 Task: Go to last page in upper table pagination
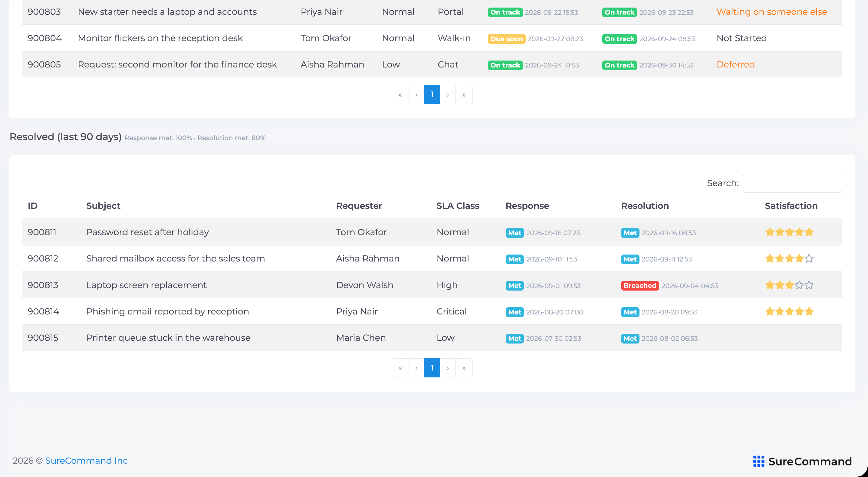click(x=464, y=95)
